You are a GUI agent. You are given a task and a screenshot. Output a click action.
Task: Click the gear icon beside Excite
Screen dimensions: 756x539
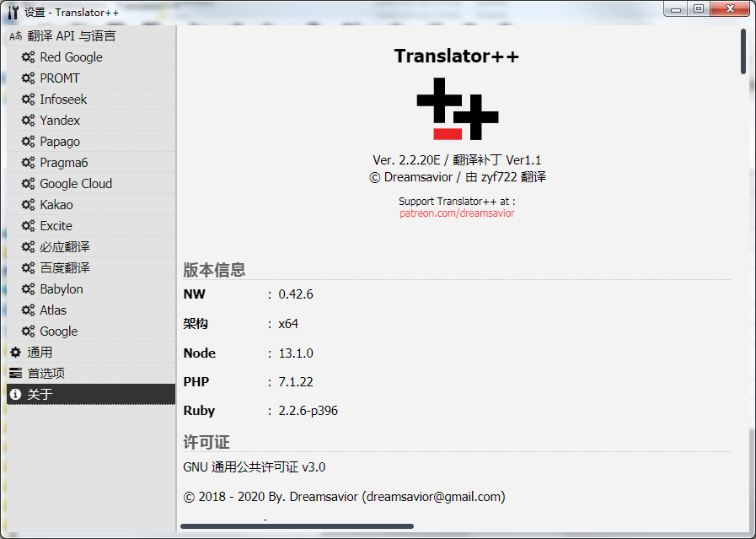tap(28, 226)
